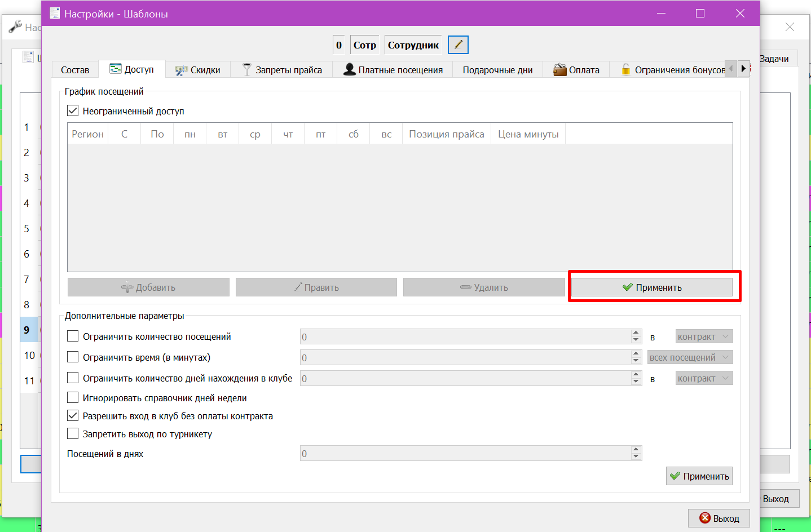Image resolution: width=811 pixels, height=532 pixels.
Task: Toggle Неограниченный доступ checkbox
Action: point(73,111)
